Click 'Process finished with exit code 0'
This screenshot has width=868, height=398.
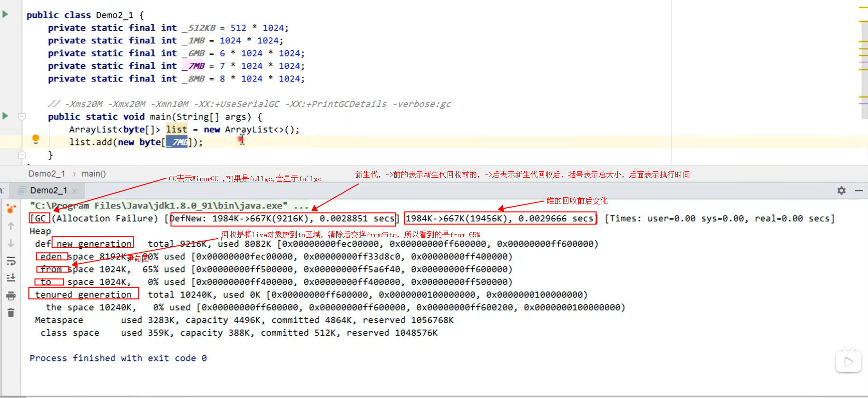[118, 358]
